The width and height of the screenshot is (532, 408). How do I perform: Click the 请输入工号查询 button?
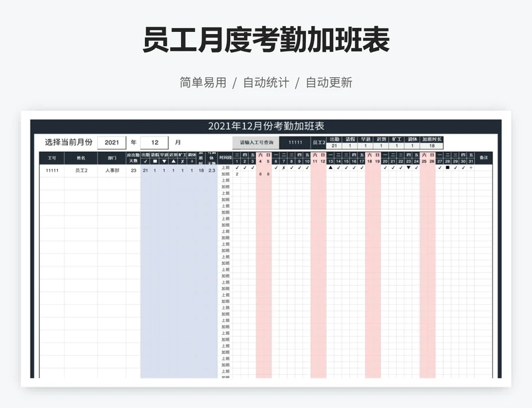(x=256, y=142)
